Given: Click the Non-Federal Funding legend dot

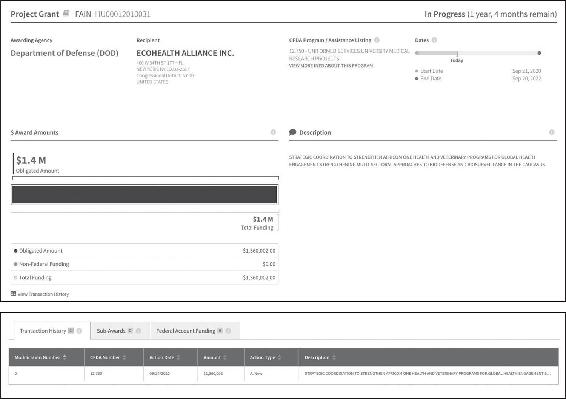Looking at the screenshot, I should click(16, 264).
